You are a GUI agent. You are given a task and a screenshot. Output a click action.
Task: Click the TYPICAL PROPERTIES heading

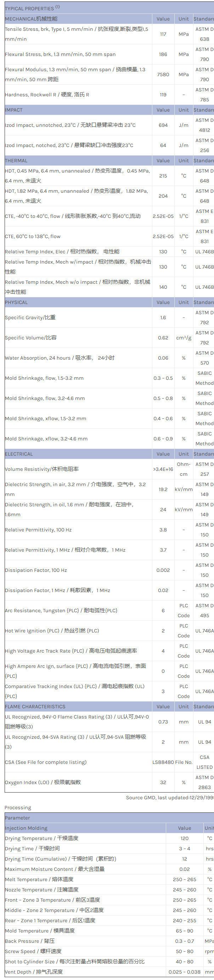pyautogui.click(x=29, y=9)
